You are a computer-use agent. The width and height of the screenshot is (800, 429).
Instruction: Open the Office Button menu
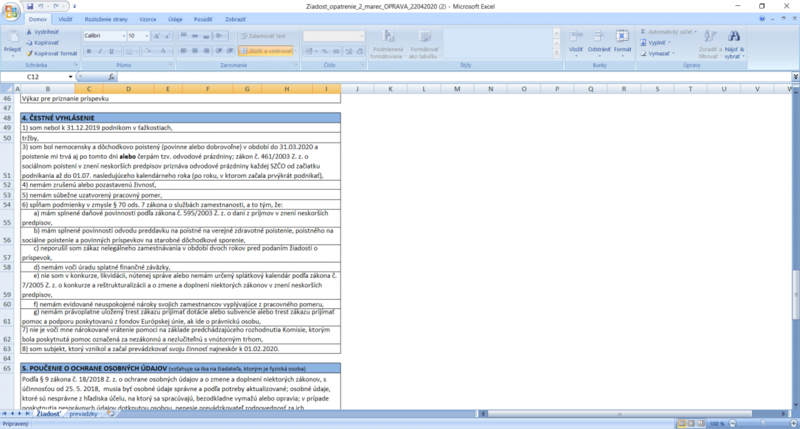11,11
